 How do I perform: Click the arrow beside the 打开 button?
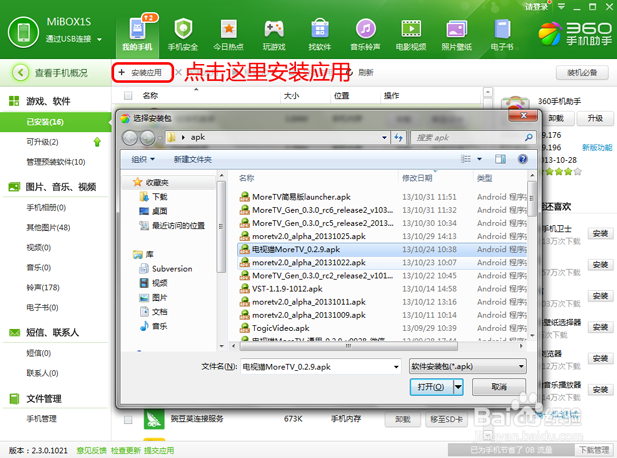point(459,387)
